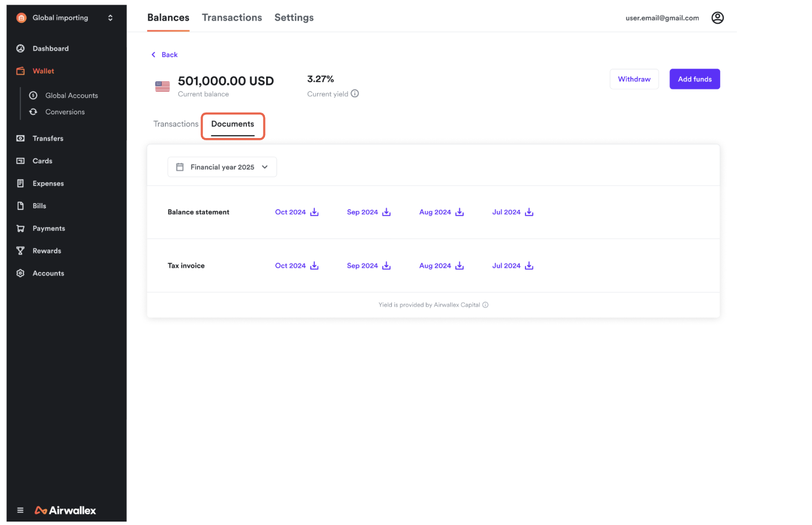
Task: Open the Dashboard from sidebar
Action: (50, 49)
